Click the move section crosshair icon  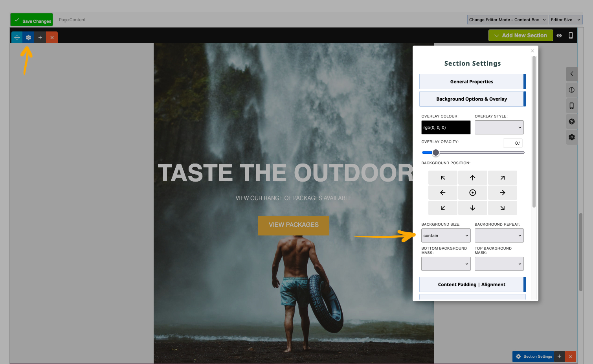tap(17, 37)
